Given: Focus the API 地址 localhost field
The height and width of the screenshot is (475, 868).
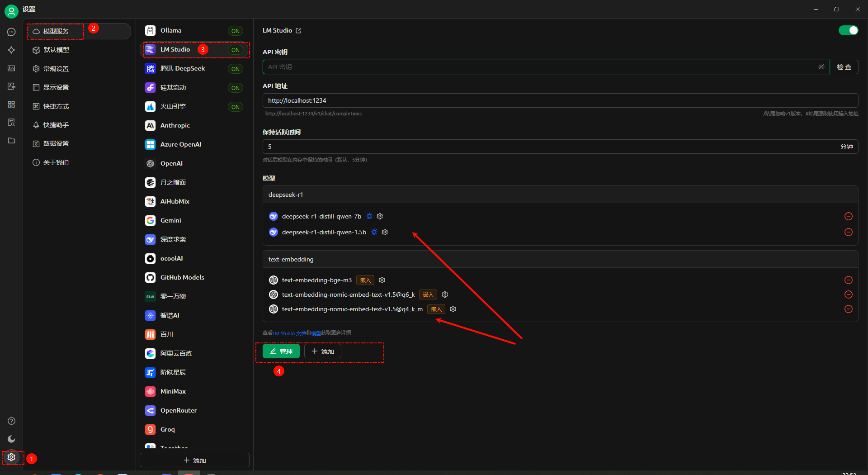Looking at the screenshot, I should click(560, 100).
